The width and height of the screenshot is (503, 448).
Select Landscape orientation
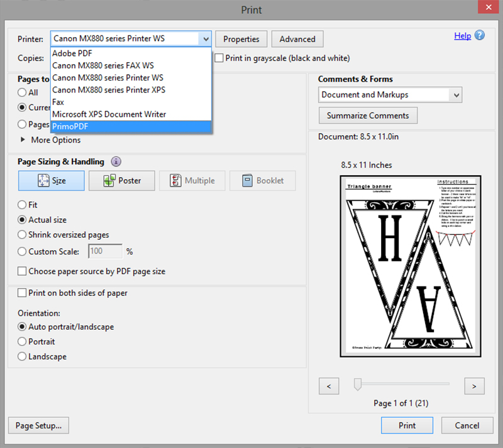point(22,356)
